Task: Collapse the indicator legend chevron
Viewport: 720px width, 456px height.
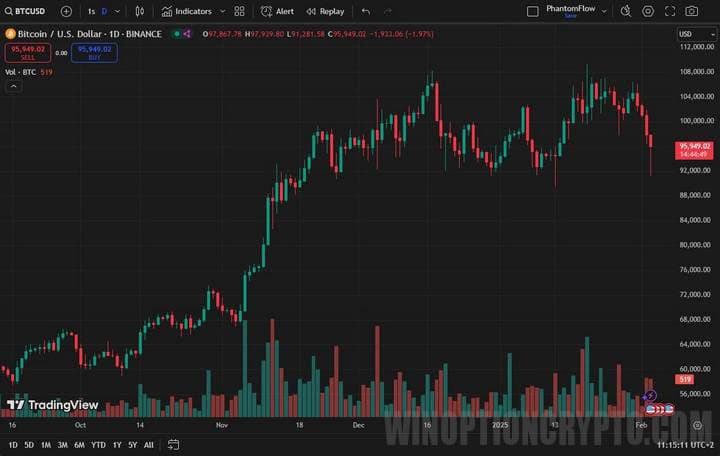Action: [13, 87]
